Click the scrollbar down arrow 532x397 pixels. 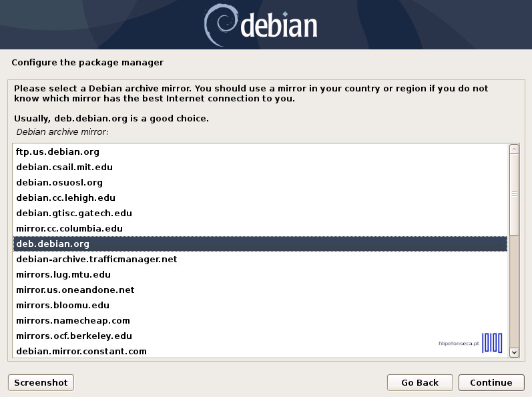click(514, 352)
